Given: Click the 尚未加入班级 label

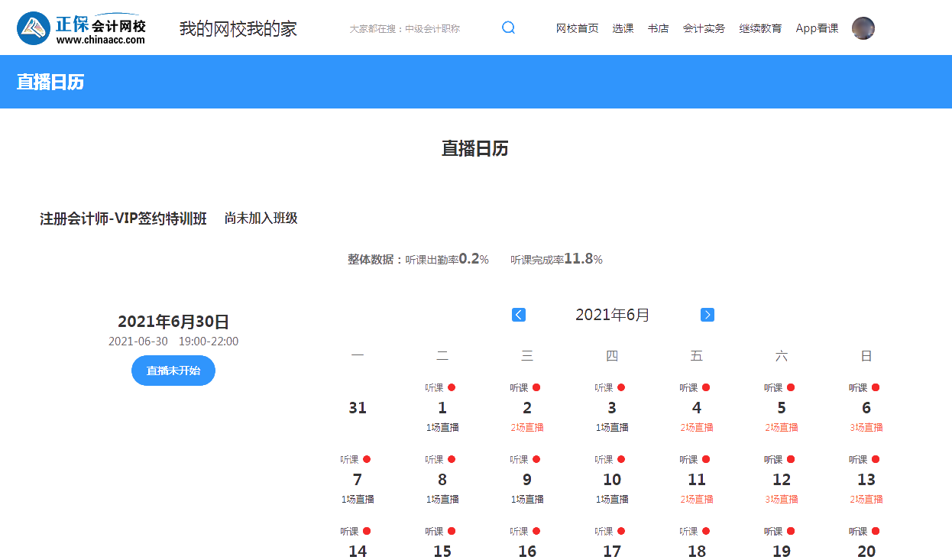Looking at the screenshot, I should (262, 218).
